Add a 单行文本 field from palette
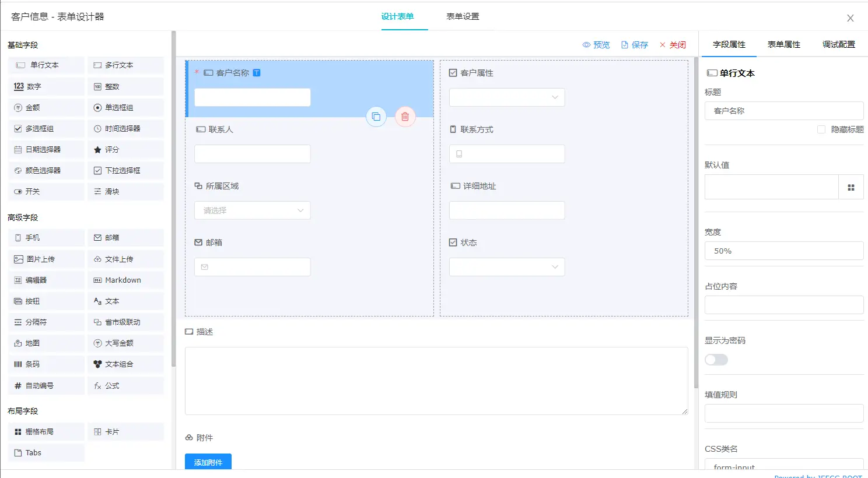The width and height of the screenshot is (868, 478). (47, 65)
